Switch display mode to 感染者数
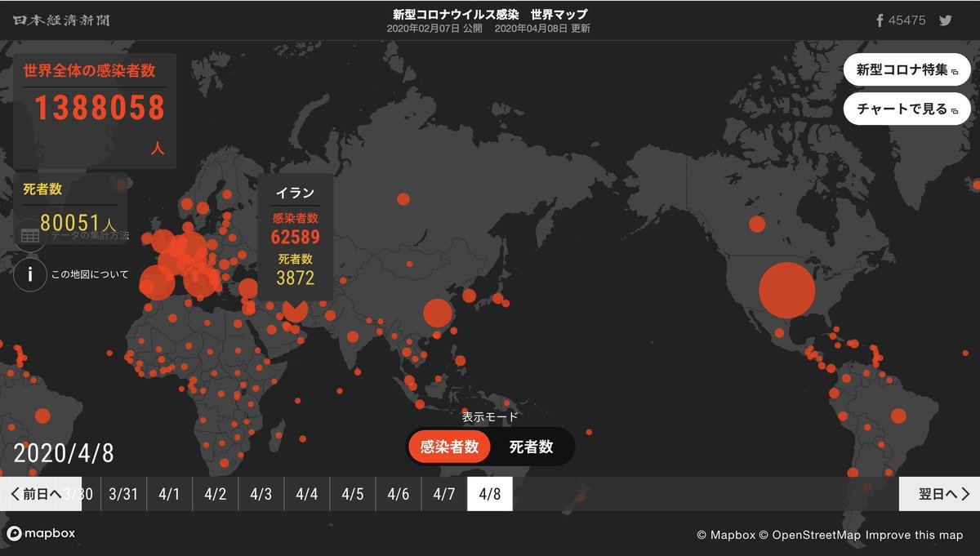The height and width of the screenshot is (556, 980). point(449,447)
